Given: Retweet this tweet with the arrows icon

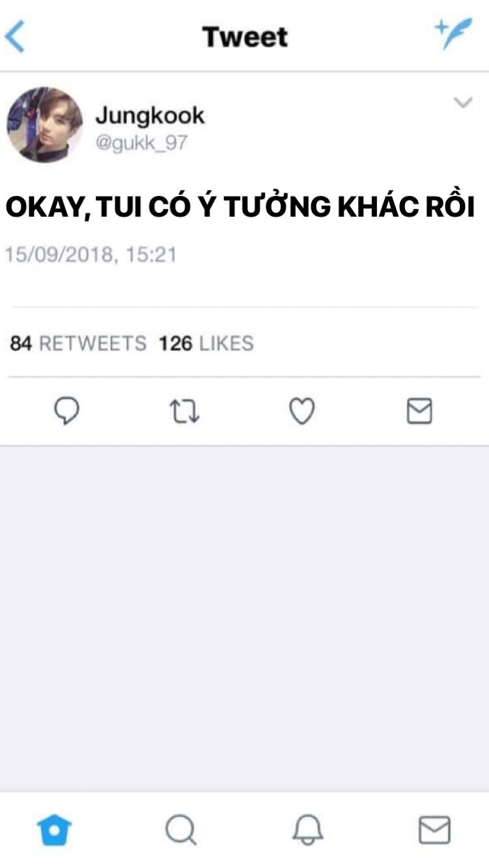Looking at the screenshot, I should 184,412.
